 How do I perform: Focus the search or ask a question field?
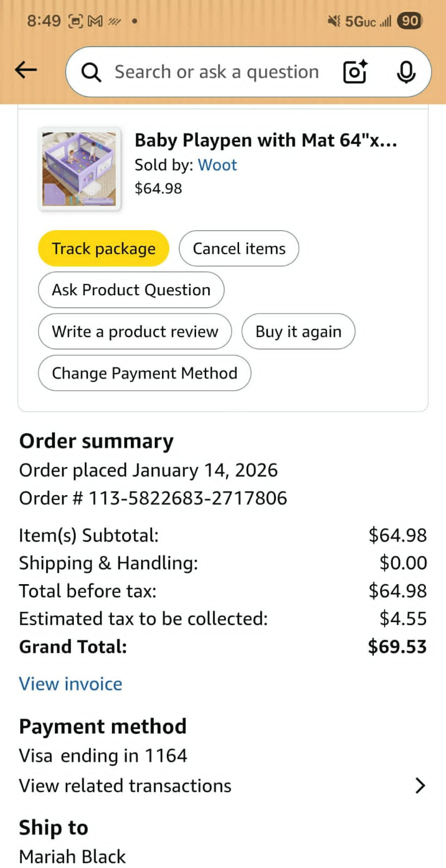216,72
